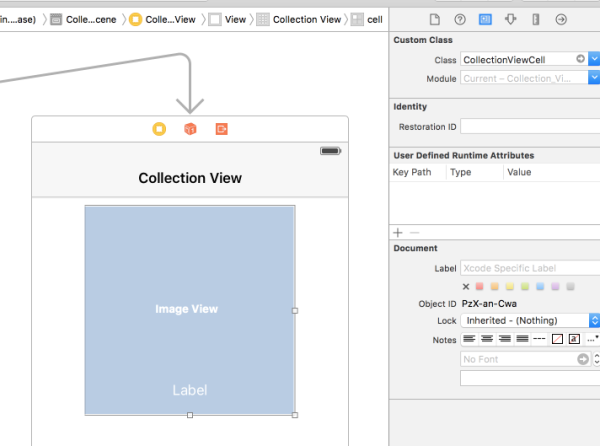
Task: Toggle center alignment in Notes
Action: pos(487,339)
